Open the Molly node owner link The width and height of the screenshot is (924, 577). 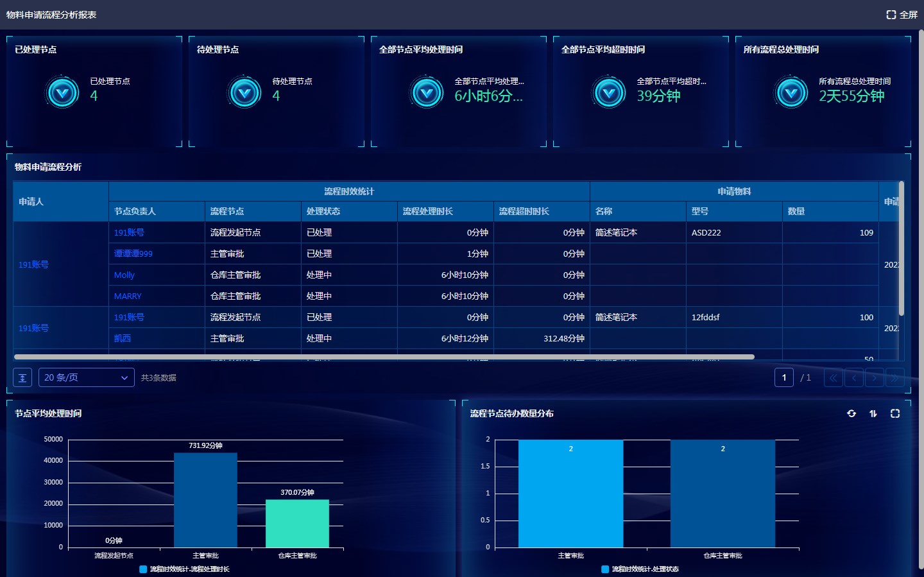click(124, 275)
